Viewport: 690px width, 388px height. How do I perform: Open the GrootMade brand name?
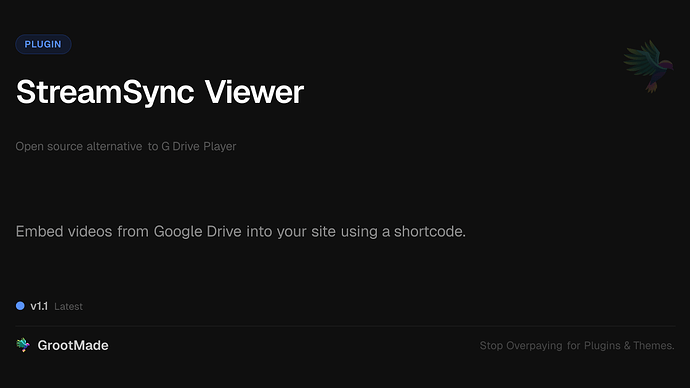(73, 345)
